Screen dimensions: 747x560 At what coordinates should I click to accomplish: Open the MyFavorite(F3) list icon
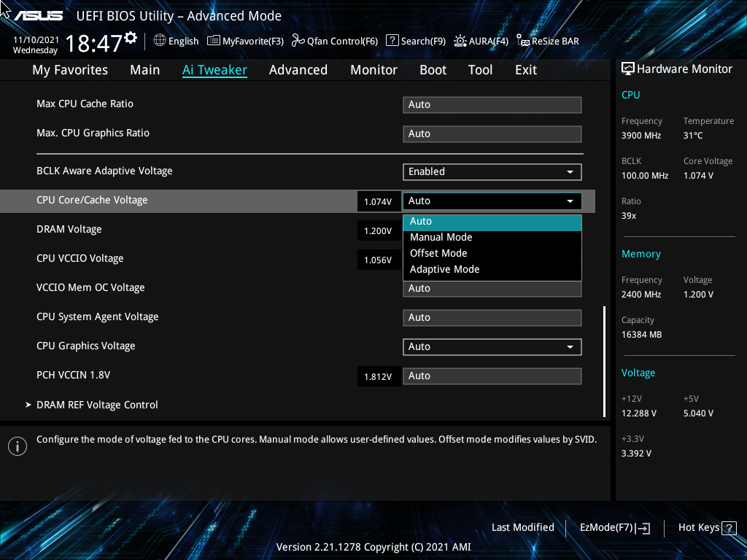(214, 41)
